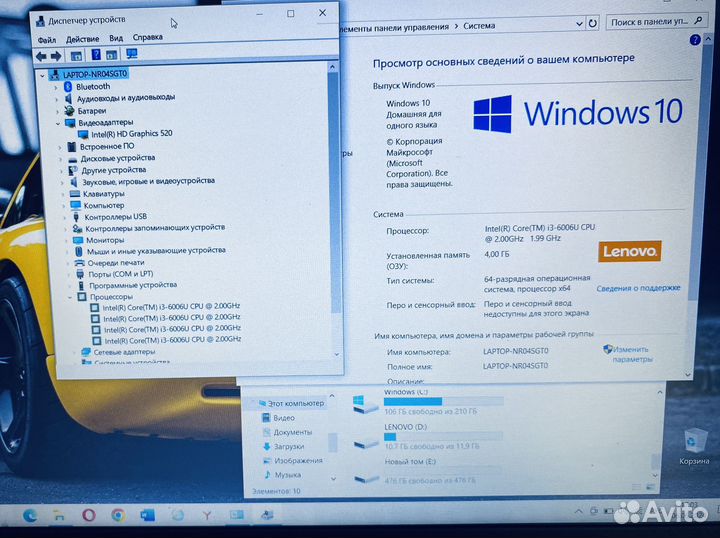Image resolution: width=720 pixels, height=538 pixels.
Task: Expand the Встроенное ПО branch
Action: pyautogui.click(x=60, y=147)
